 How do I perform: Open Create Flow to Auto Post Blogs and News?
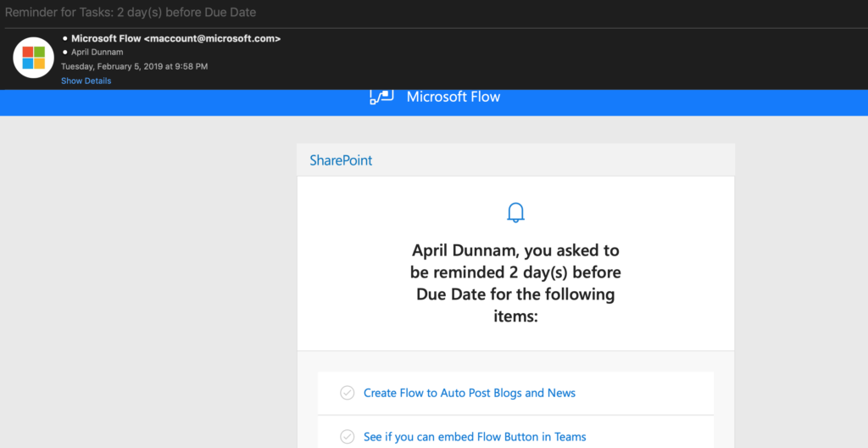[x=470, y=393]
